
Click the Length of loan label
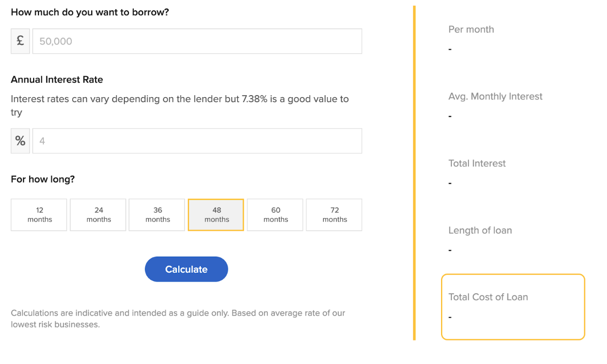(480, 230)
